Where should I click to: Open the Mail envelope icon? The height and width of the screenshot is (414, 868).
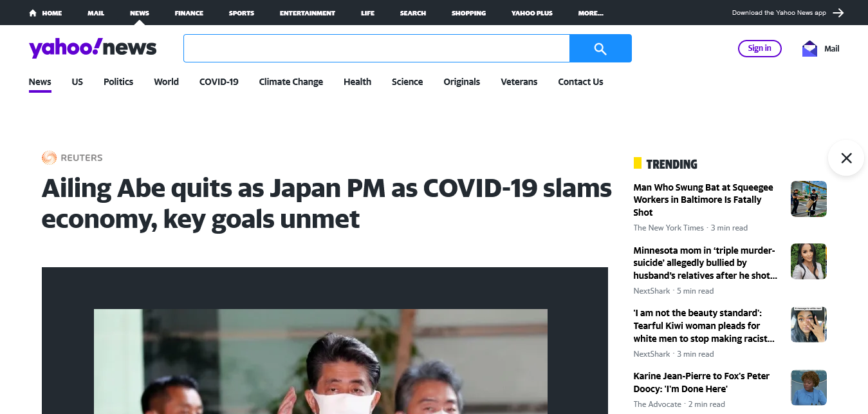click(809, 48)
